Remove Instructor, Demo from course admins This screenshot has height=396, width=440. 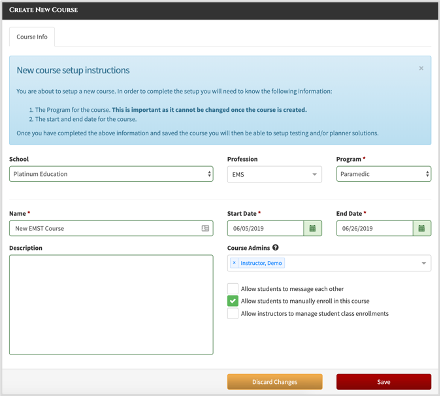(x=234, y=263)
